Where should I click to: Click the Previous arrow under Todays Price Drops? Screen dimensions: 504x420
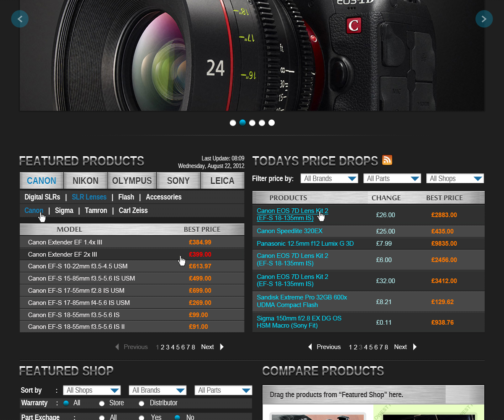[x=310, y=347]
